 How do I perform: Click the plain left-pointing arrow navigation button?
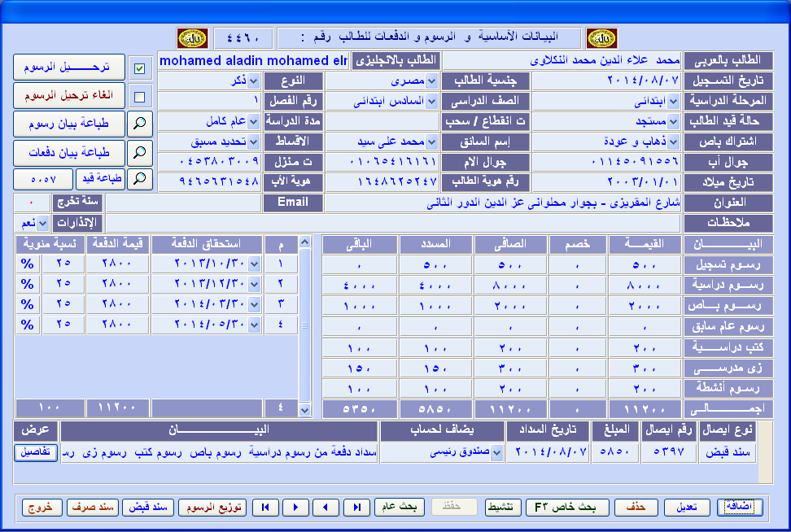point(326,507)
